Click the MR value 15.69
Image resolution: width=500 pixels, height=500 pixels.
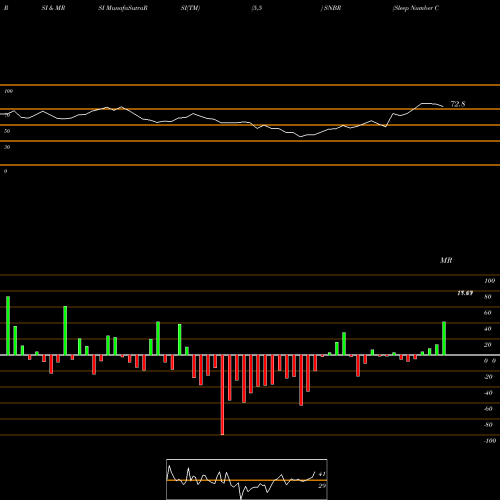(465, 293)
